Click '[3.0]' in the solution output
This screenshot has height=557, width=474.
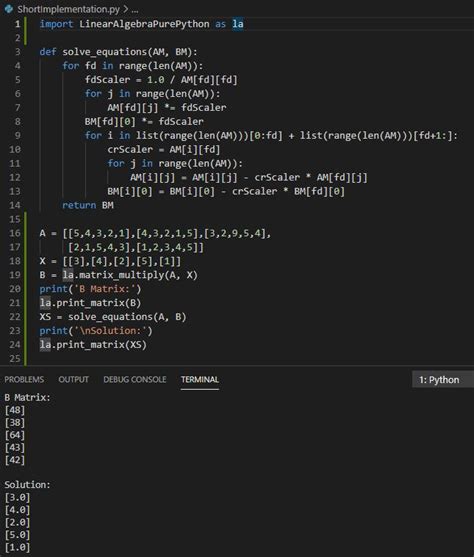tap(17, 497)
